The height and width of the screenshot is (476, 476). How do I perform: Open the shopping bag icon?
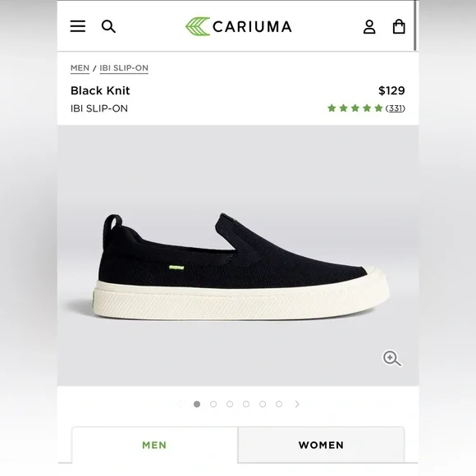click(x=399, y=26)
